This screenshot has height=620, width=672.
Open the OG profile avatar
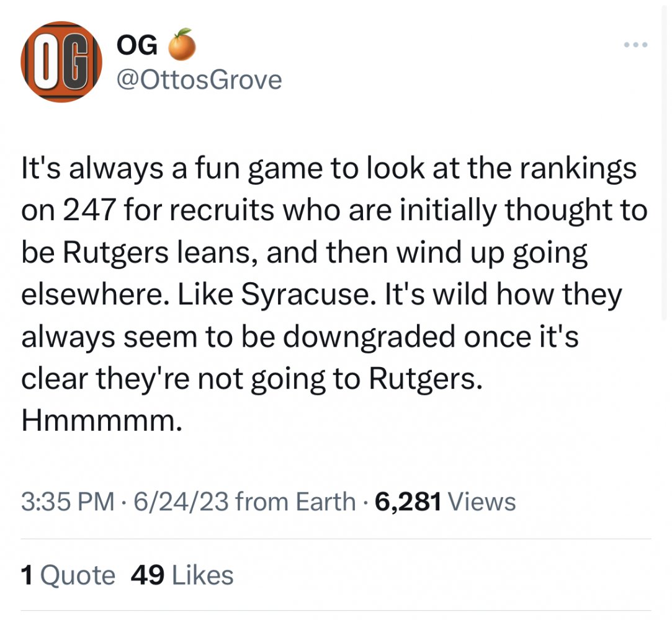coord(61,61)
